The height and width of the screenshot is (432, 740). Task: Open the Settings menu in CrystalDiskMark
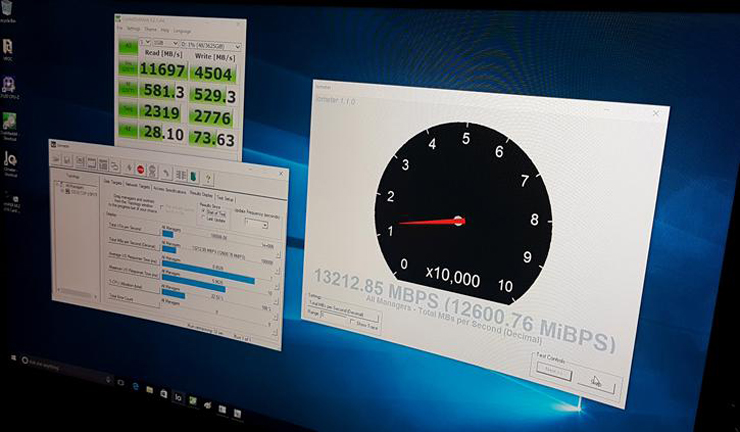coord(134,29)
